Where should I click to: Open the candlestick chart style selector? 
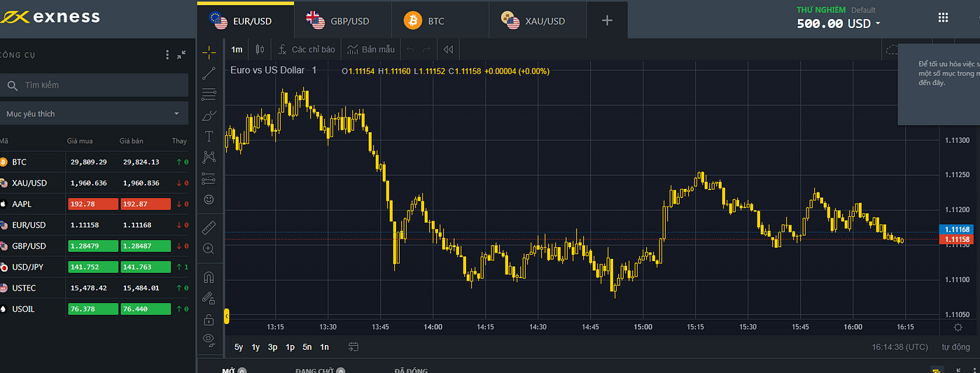coord(260,50)
